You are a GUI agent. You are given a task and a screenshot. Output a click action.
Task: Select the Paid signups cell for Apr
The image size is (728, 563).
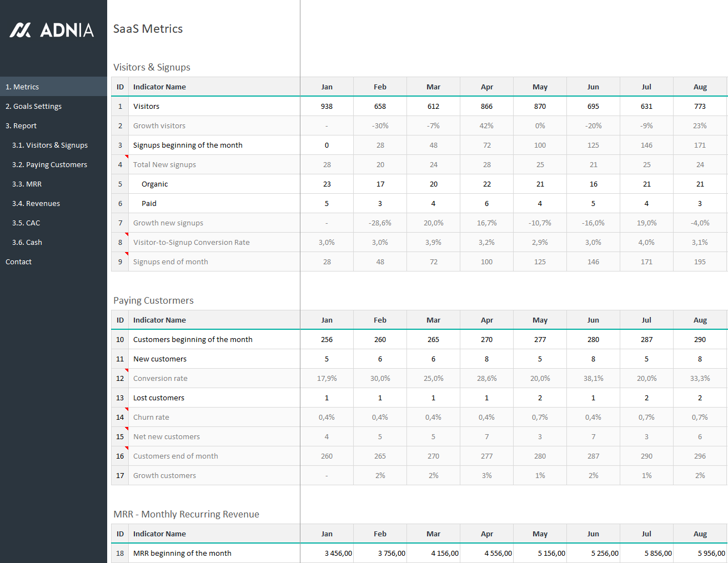[x=486, y=203]
